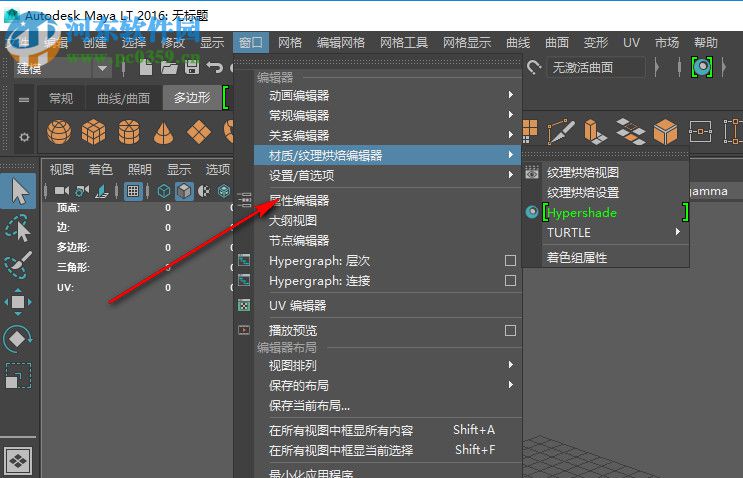Switch to the 曲线/曲面 shelf tab
Viewport: 743px width, 478px height.
pos(124,98)
